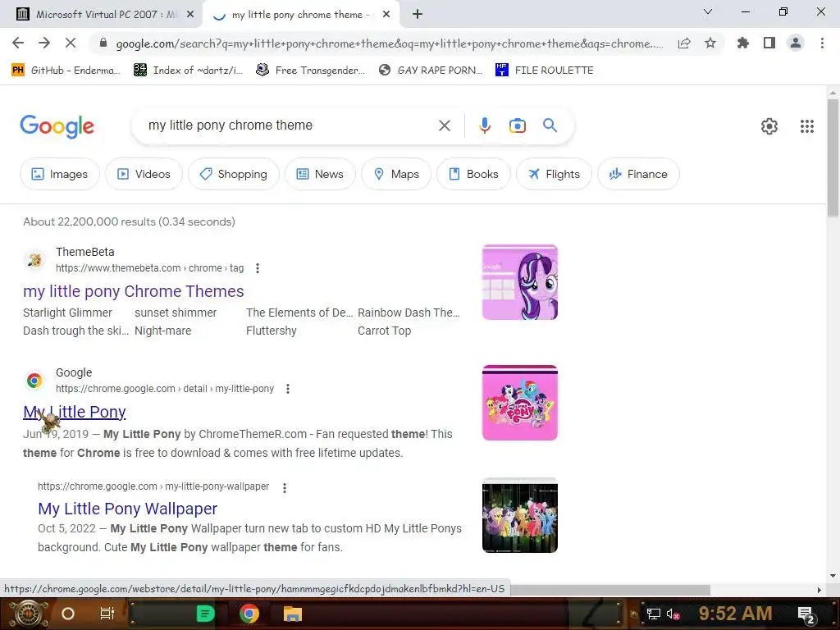Click the browser back arrow
Image resolution: width=840 pixels, height=630 pixels.
18,43
